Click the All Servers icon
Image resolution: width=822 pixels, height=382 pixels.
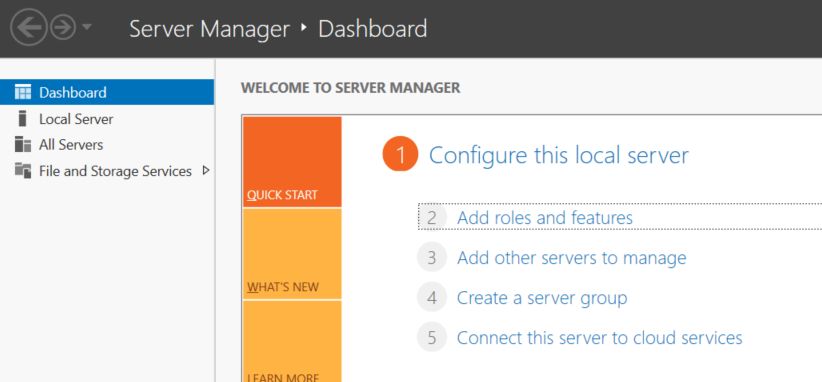pos(23,144)
